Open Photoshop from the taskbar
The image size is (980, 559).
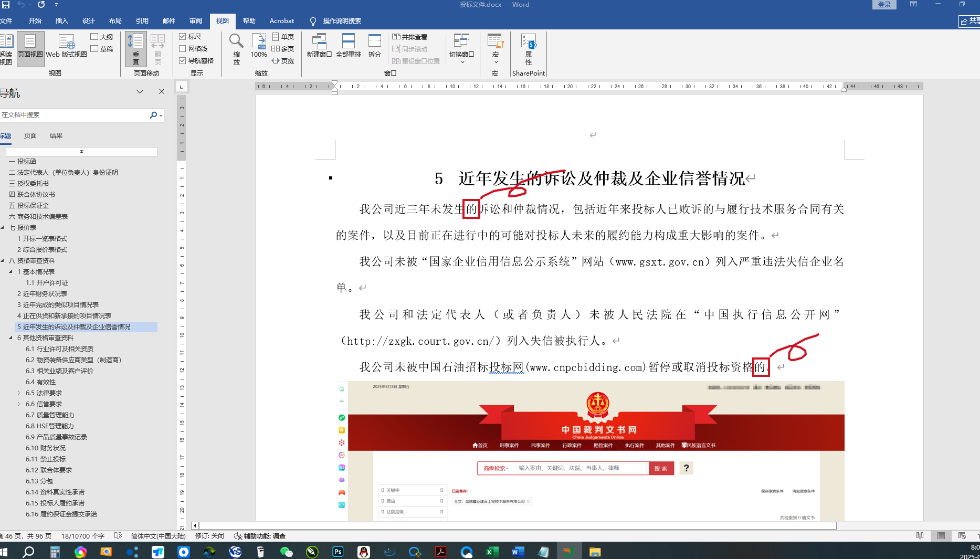point(338,552)
